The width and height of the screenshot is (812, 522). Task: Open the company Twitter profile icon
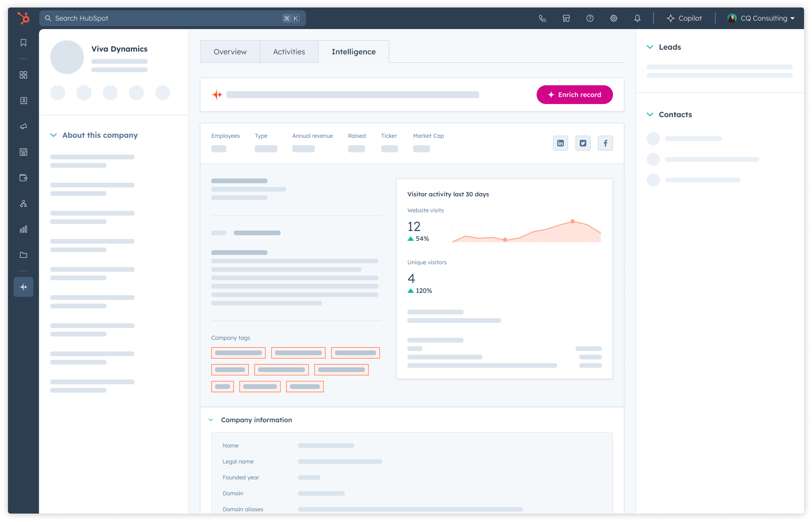pyautogui.click(x=583, y=143)
